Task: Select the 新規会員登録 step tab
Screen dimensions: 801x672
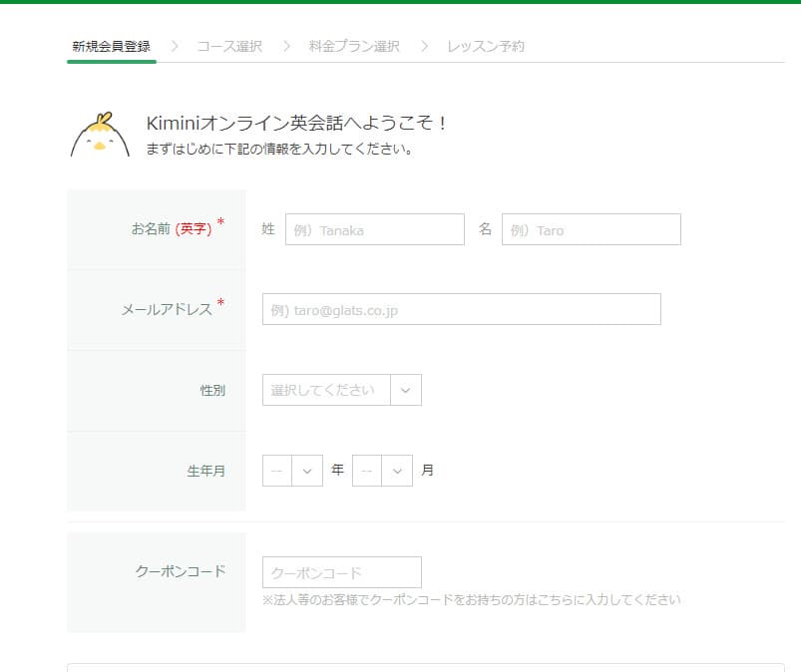Action: tap(112, 47)
